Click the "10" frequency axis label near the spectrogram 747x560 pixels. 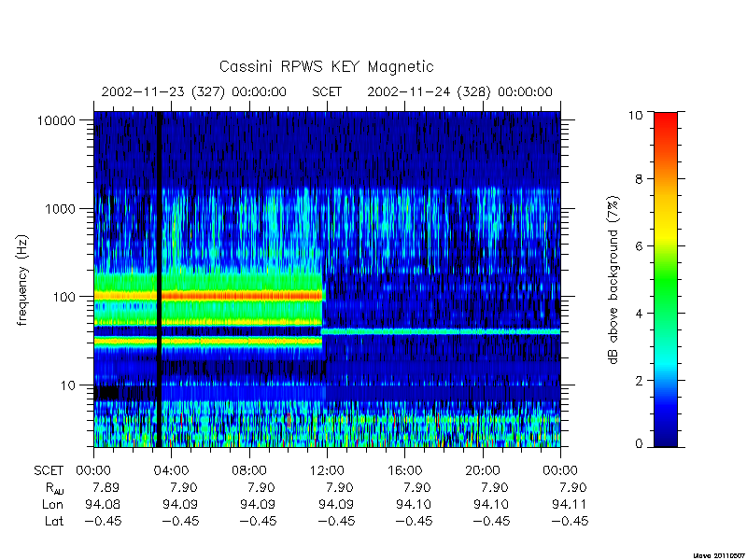(x=68, y=385)
